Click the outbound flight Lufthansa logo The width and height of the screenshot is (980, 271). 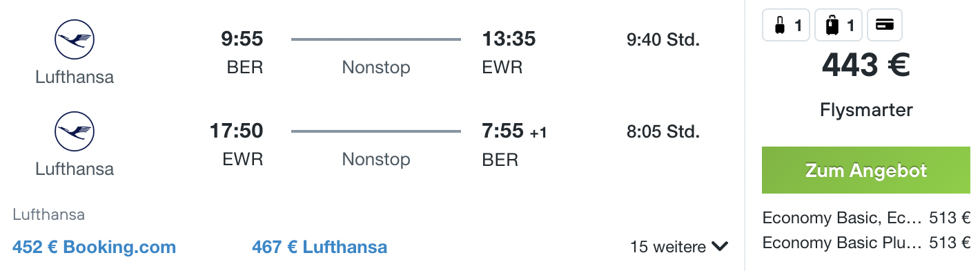[x=75, y=40]
